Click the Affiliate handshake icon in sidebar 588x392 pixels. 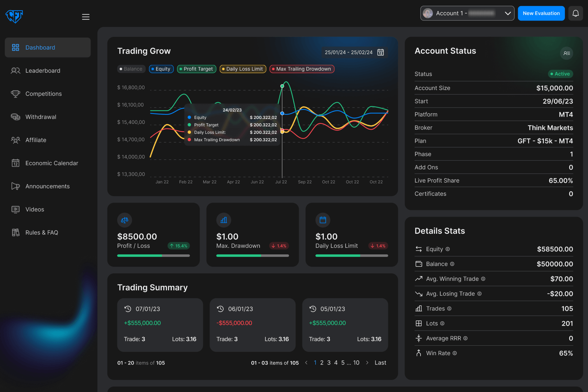click(15, 140)
